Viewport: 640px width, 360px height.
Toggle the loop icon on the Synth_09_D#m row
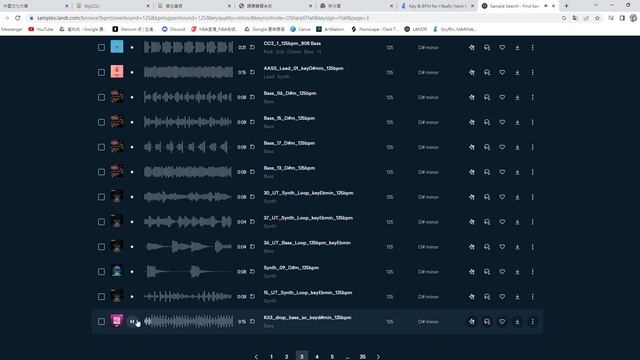(252, 271)
